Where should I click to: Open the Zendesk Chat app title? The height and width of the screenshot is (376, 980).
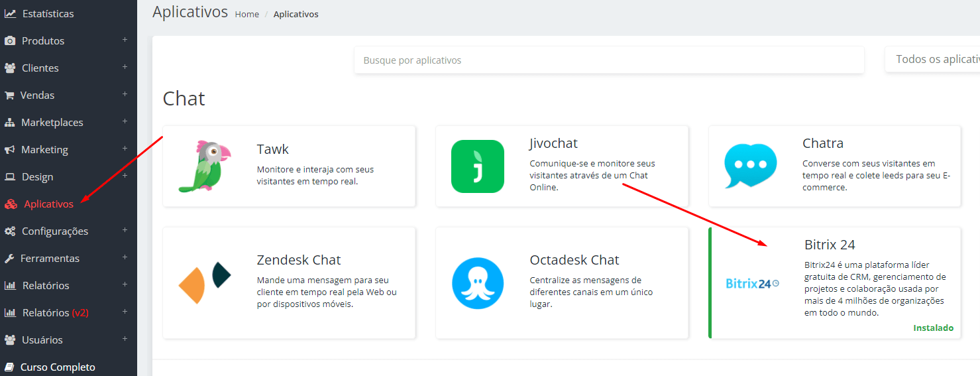click(x=299, y=260)
